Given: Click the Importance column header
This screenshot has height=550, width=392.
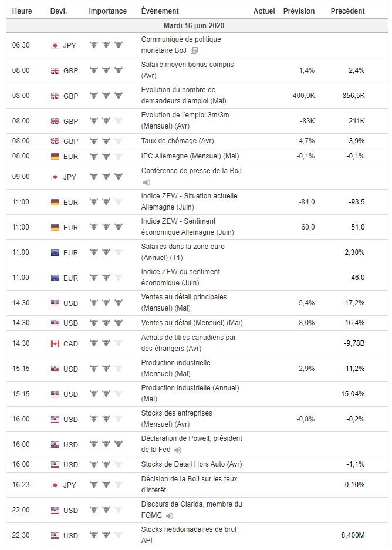Looking at the screenshot, I should click(107, 11).
